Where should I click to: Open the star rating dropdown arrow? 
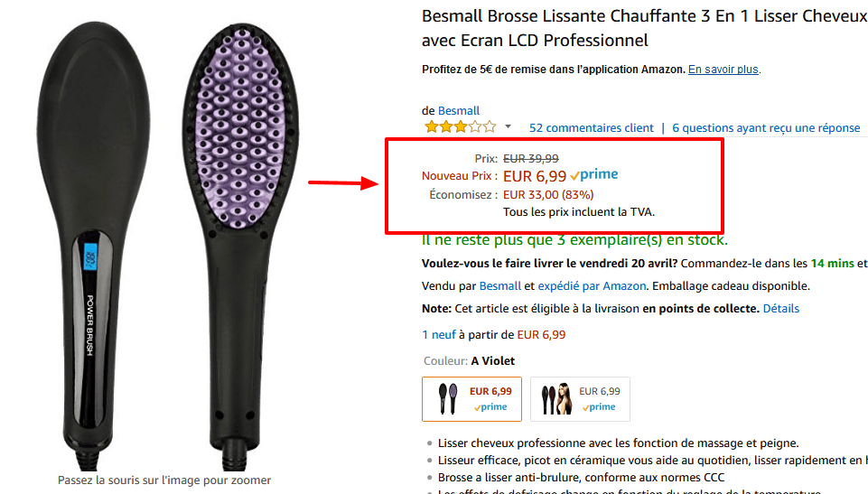(x=508, y=127)
